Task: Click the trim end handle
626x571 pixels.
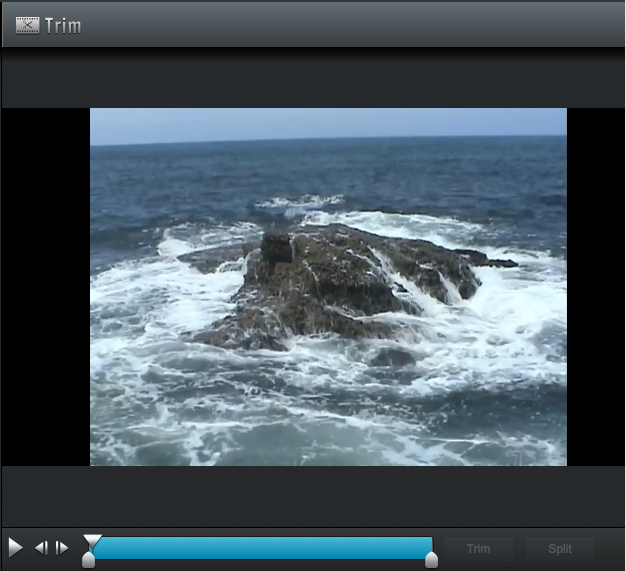Action: (431, 561)
